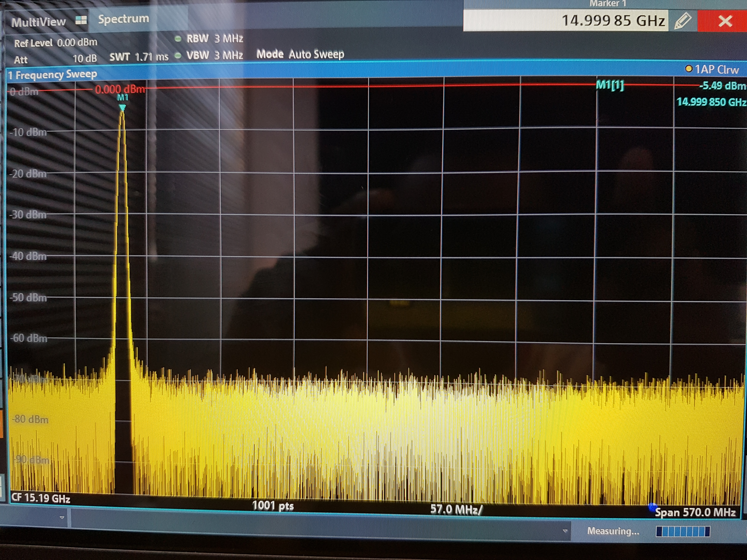This screenshot has height=560, width=747.
Task: Click the red 0.000 dBm display line label
Action: tap(120, 89)
